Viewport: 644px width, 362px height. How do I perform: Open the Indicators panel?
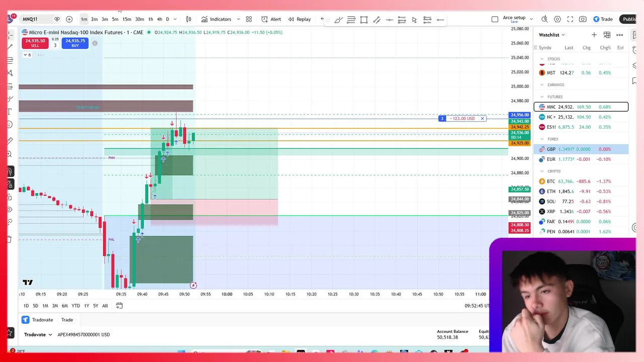click(216, 19)
